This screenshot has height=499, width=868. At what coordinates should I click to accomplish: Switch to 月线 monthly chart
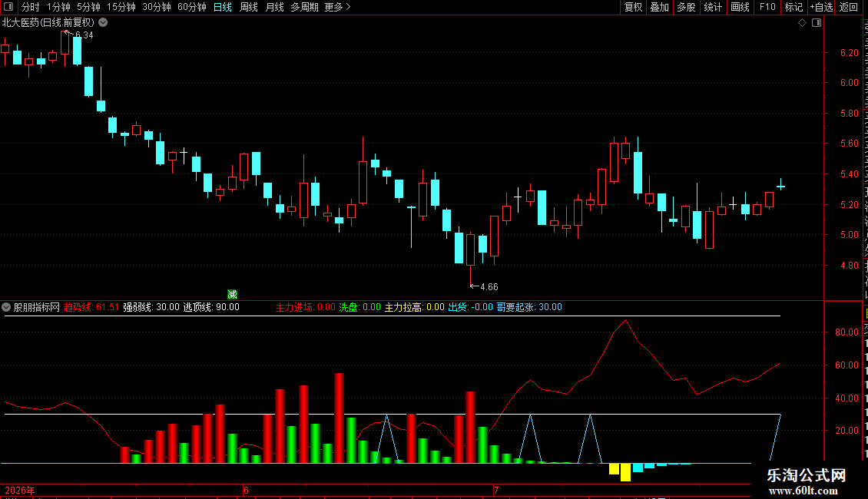point(274,7)
